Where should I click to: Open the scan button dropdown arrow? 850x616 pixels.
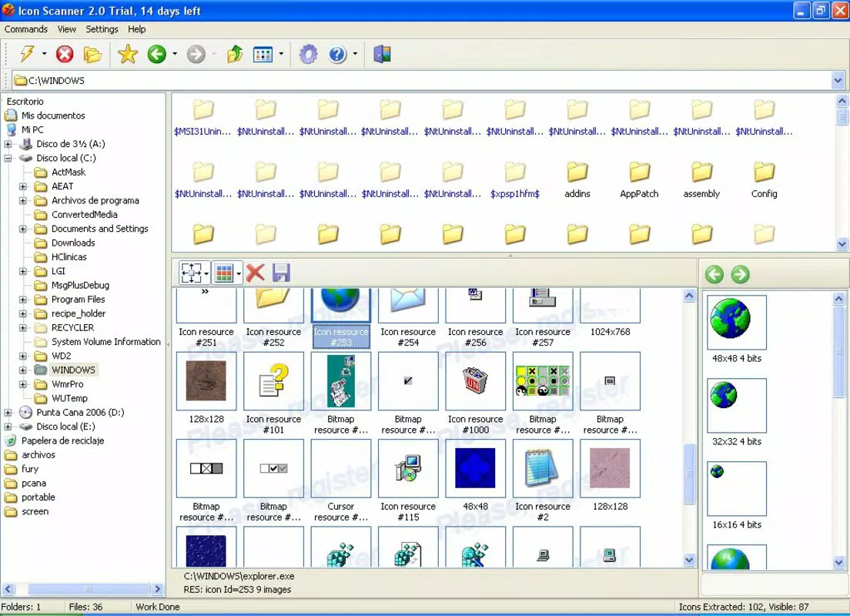click(44, 54)
